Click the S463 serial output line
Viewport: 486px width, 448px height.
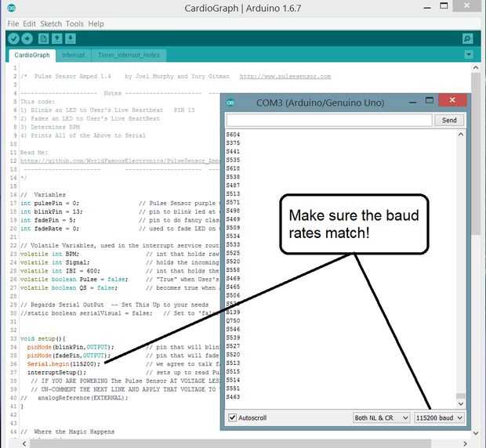tap(233, 396)
